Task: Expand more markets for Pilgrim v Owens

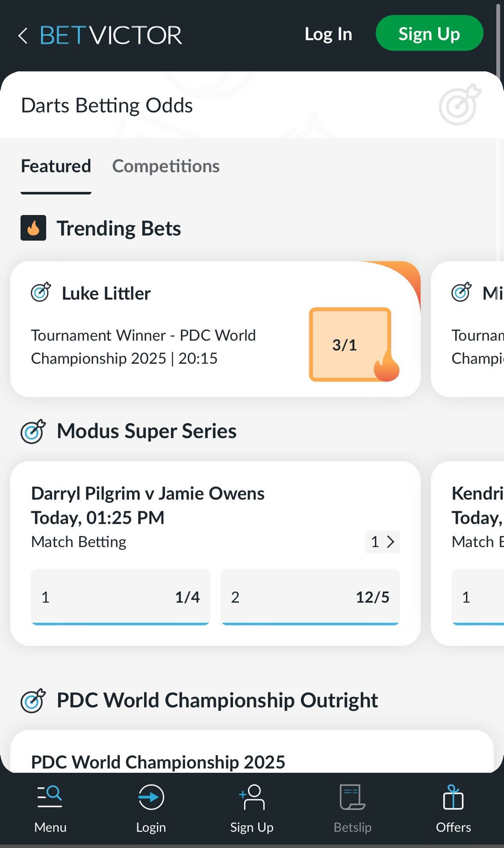Action: (x=382, y=542)
